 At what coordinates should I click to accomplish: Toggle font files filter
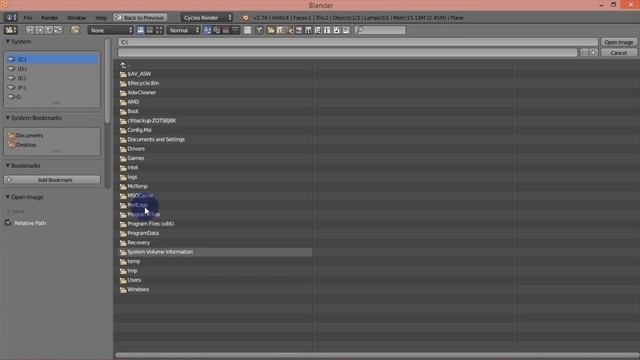point(327,30)
